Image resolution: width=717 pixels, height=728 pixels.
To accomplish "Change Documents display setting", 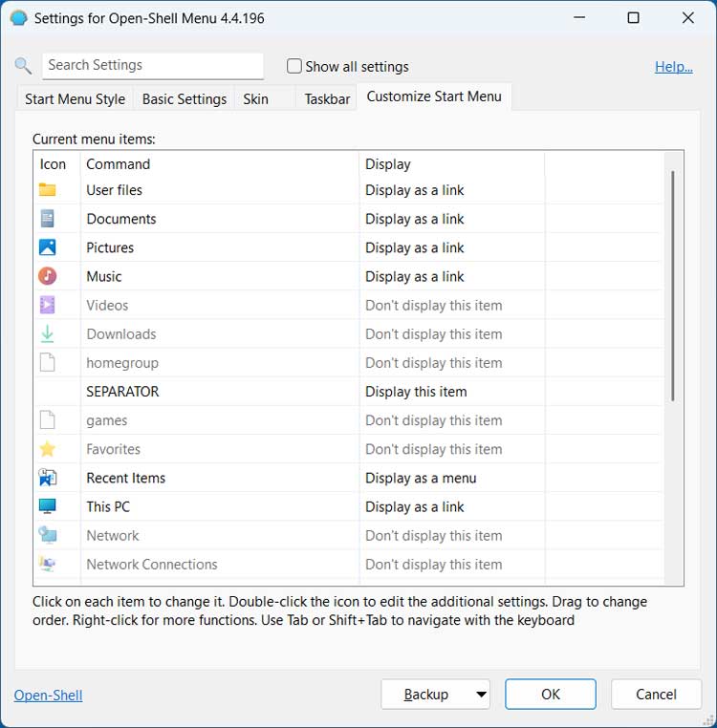I will (415, 219).
